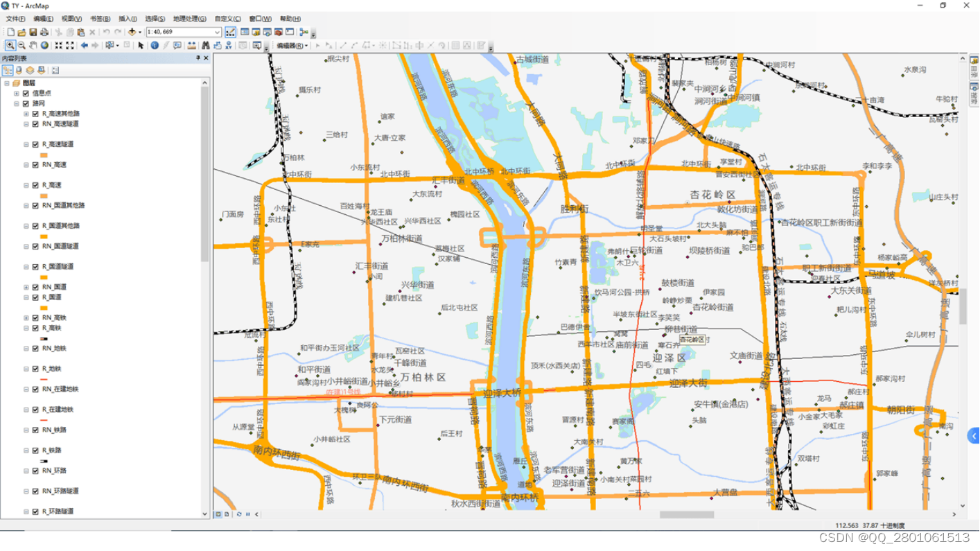Select the Zoom Out tool
Image resolution: width=980 pixels, height=551 pixels.
[21, 46]
